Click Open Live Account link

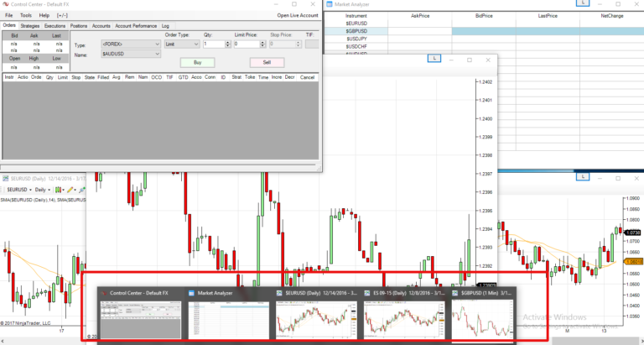[297, 15]
